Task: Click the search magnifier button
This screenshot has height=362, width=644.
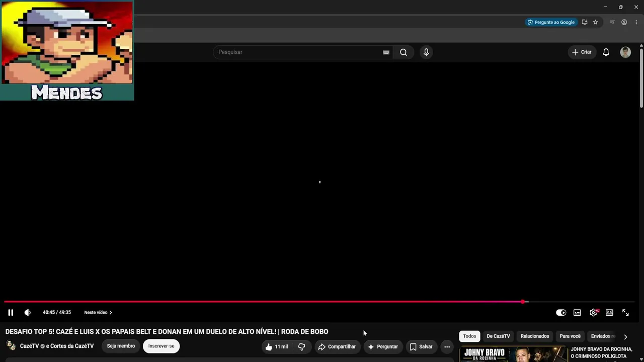Action: pyautogui.click(x=404, y=52)
